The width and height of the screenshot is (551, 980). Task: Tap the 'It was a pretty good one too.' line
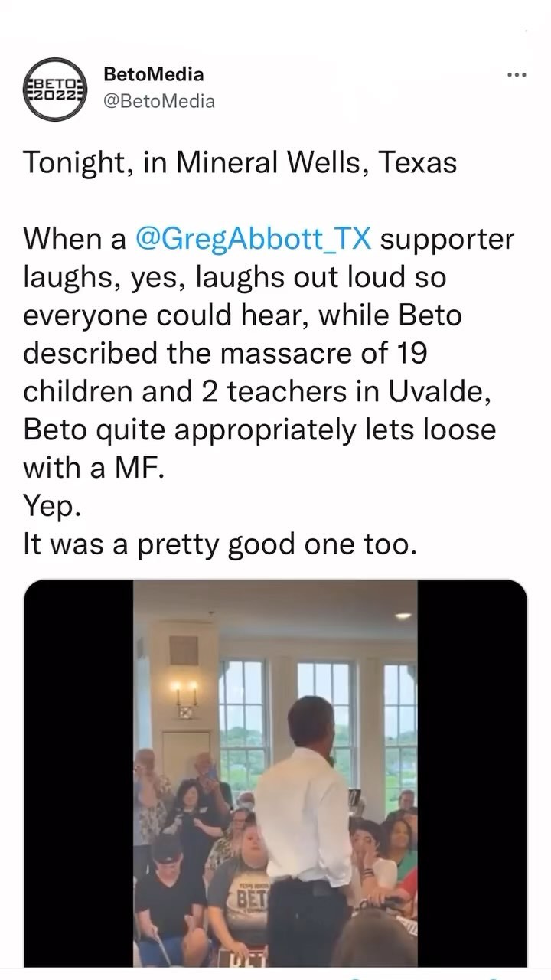click(220, 544)
